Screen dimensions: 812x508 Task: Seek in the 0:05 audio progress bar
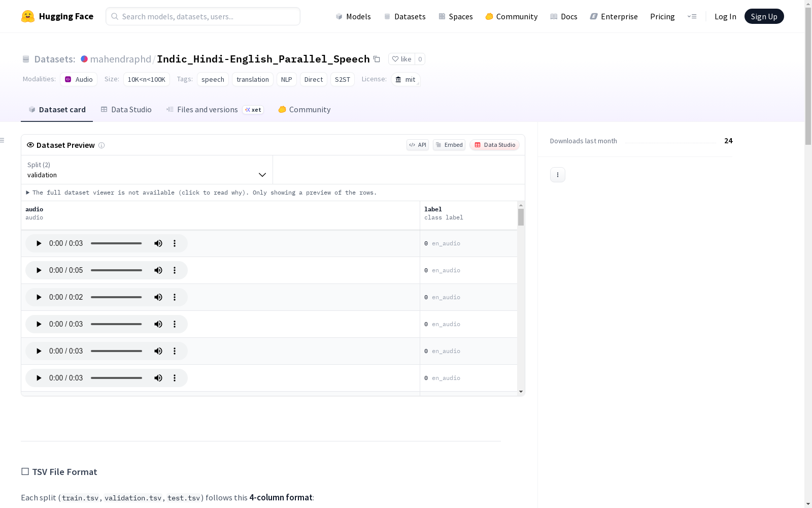(116, 270)
